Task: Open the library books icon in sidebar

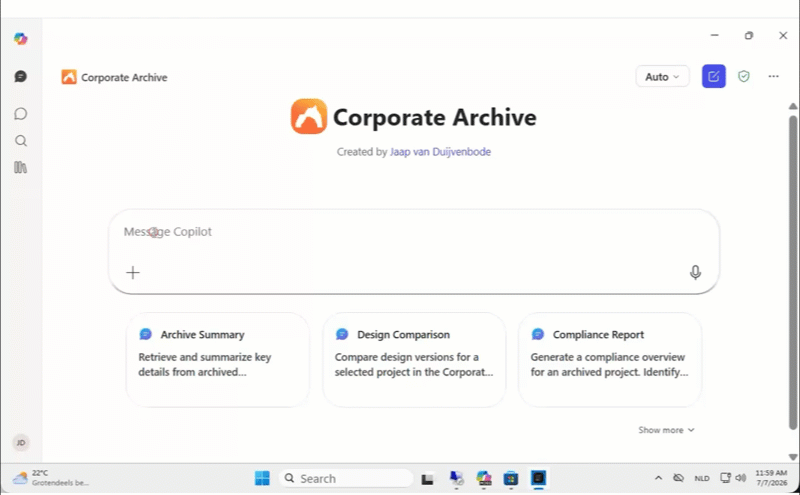Action: coord(20,167)
